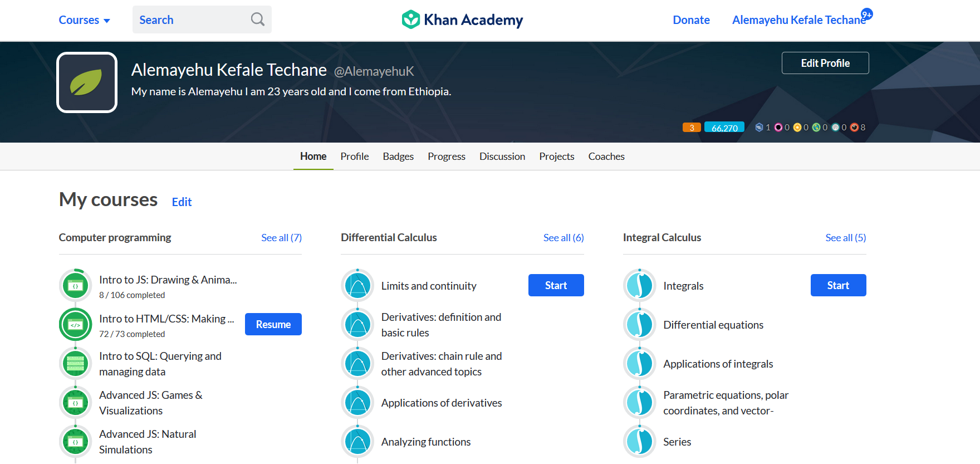Viewport: 980px width, 464px height.
Task: Click Applications of derivatives unit icon
Action: point(357,403)
